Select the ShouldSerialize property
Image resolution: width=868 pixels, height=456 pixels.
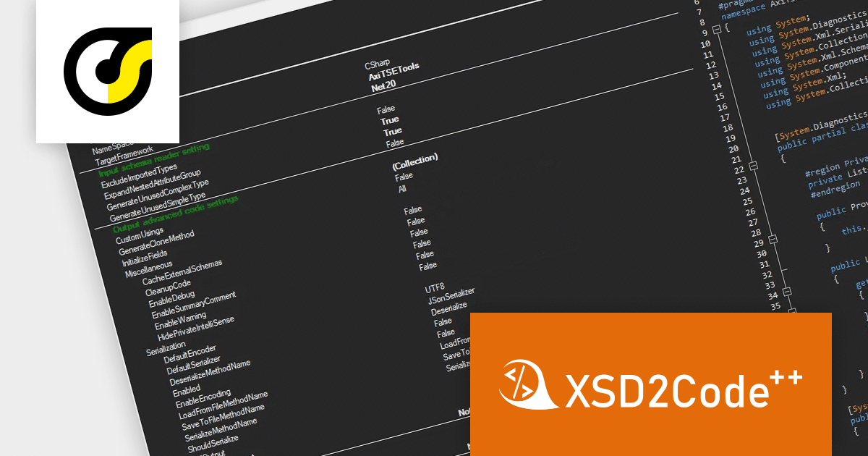[213, 443]
